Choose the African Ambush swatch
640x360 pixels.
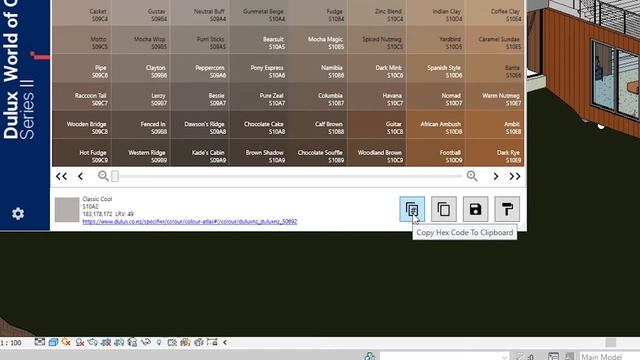tap(436, 124)
